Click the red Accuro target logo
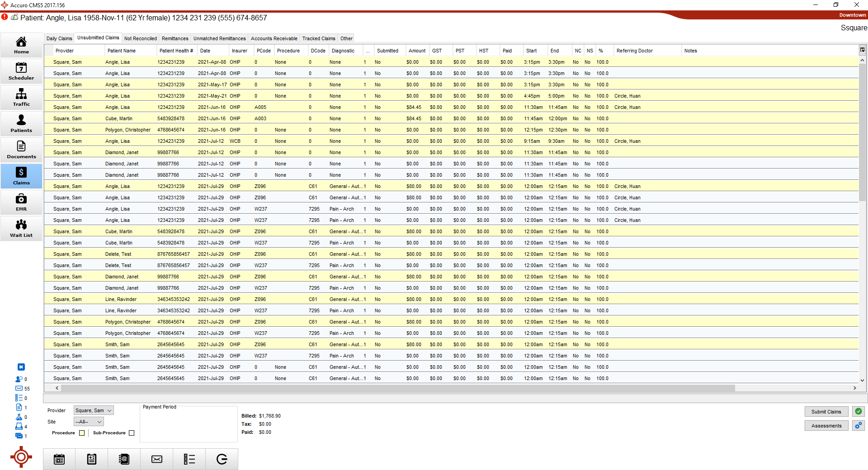 point(21,457)
